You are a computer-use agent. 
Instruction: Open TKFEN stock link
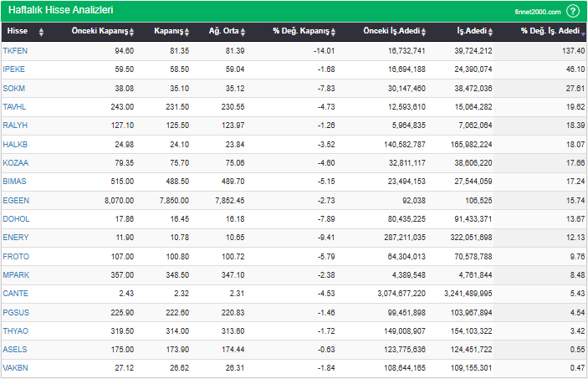[15, 50]
